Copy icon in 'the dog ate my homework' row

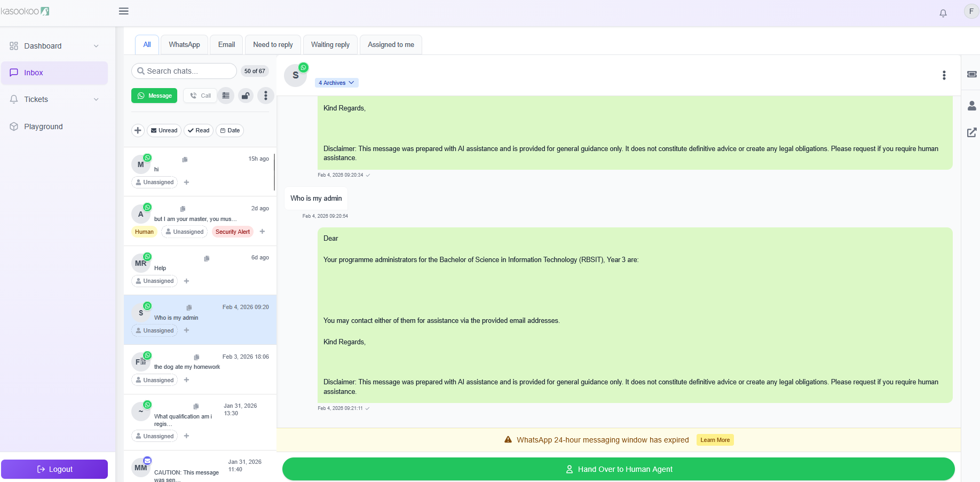tap(196, 357)
